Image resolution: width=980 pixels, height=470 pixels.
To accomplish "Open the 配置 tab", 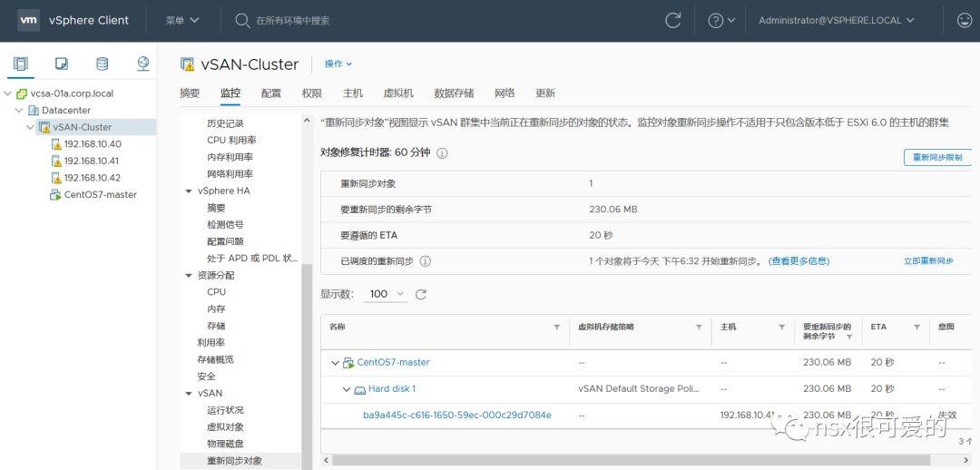I will [x=270, y=93].
